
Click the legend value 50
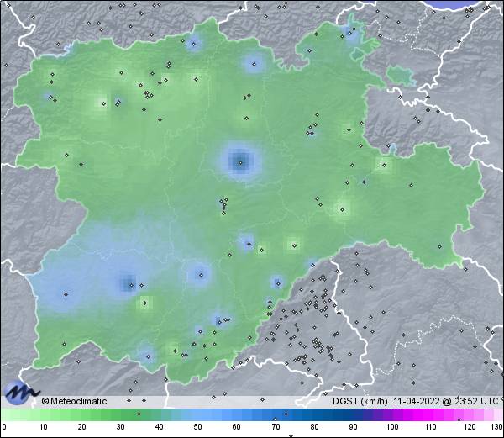197,427
